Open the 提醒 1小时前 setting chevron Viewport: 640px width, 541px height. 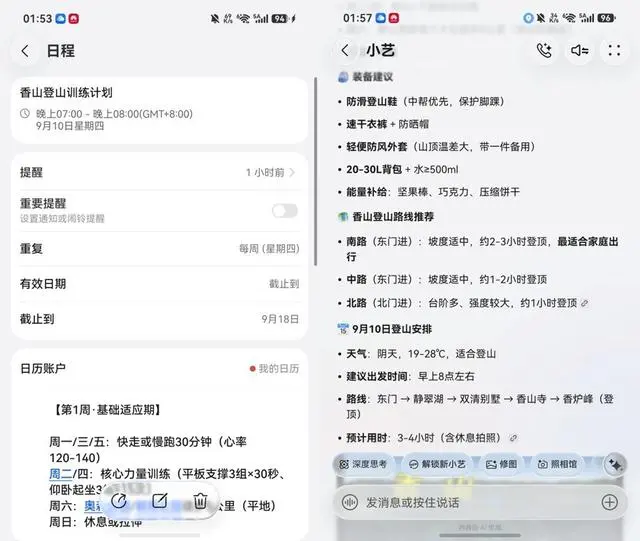pyautogui.click(x=292, y=172)
